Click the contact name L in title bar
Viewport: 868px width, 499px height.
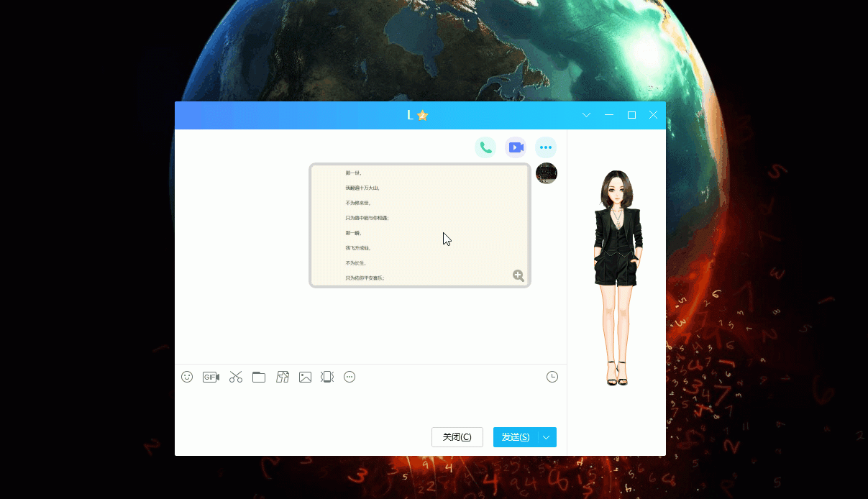click(x=410, y=115)
